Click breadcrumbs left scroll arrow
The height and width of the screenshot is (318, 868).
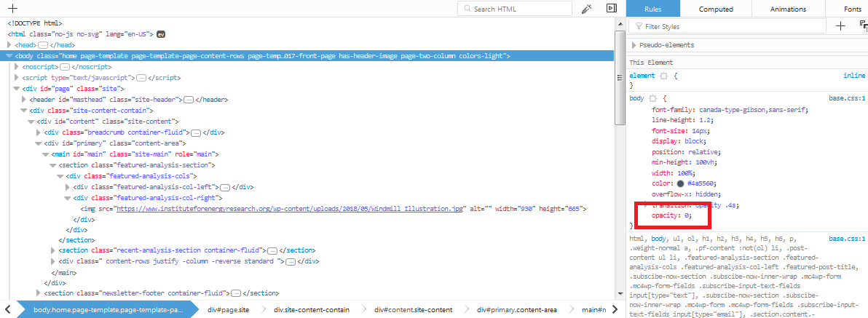tap(8, 310)
